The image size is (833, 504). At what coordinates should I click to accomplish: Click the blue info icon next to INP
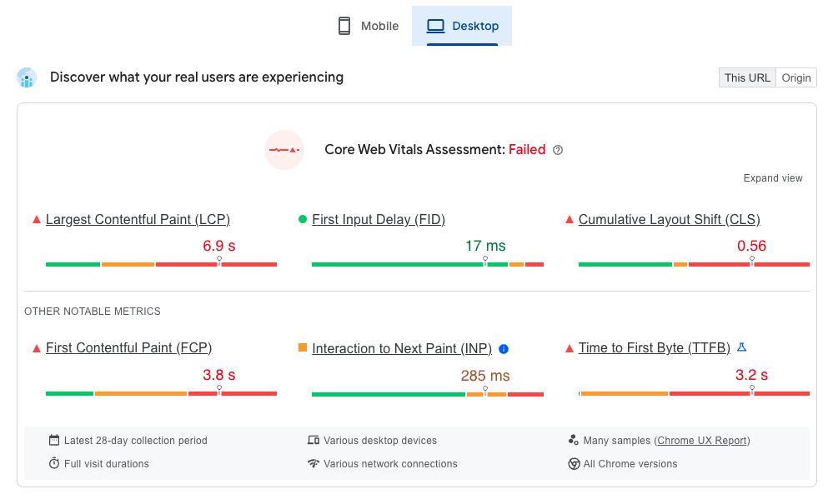(x=504, y=349)
